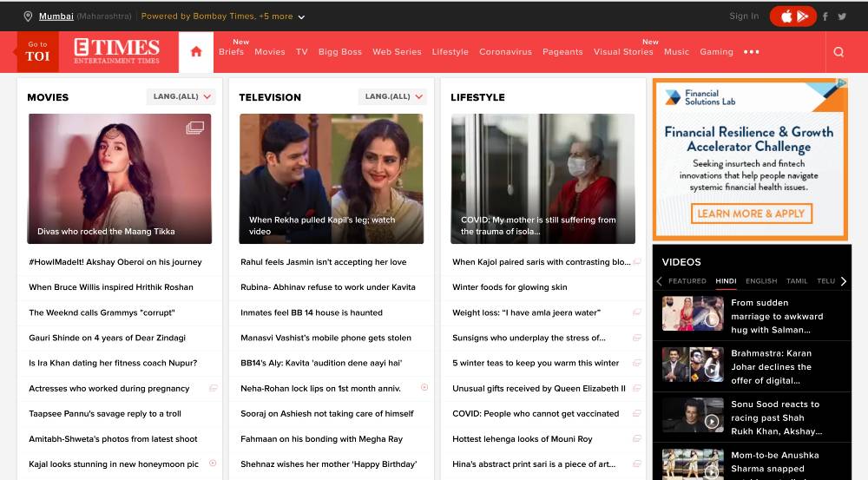Image resolution: width=868 pixels, height=480 pixels.
Task: Click the ETimes Entertainment Times logo
Action: coord(117,51)
